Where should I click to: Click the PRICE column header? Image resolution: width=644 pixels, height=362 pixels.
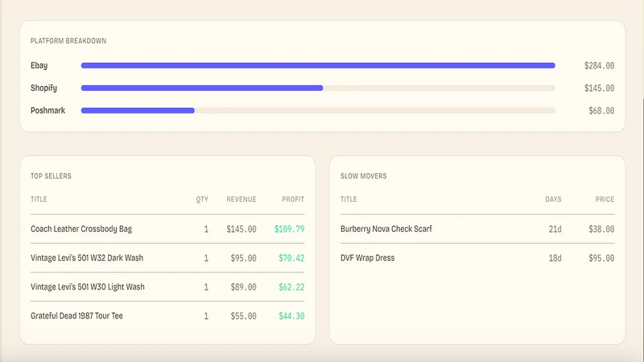pyautogui.click(x=605, y=199)
